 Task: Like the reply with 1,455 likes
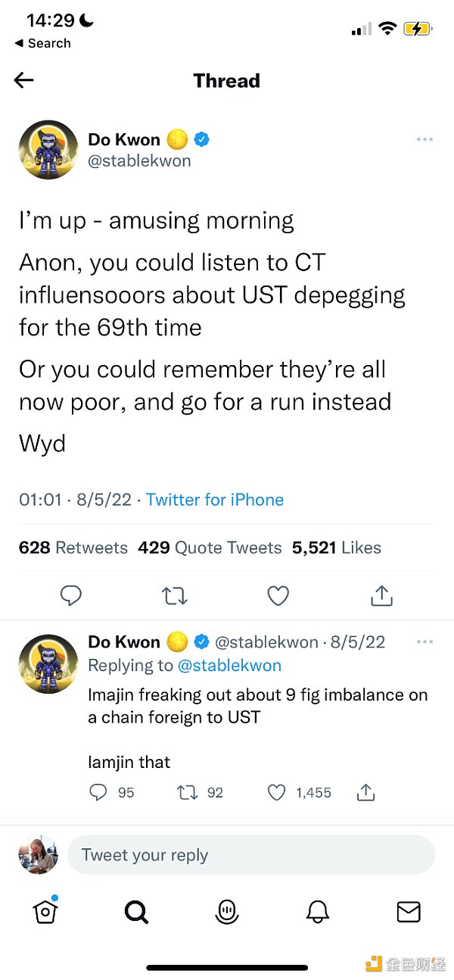click(x=277, y=792)
